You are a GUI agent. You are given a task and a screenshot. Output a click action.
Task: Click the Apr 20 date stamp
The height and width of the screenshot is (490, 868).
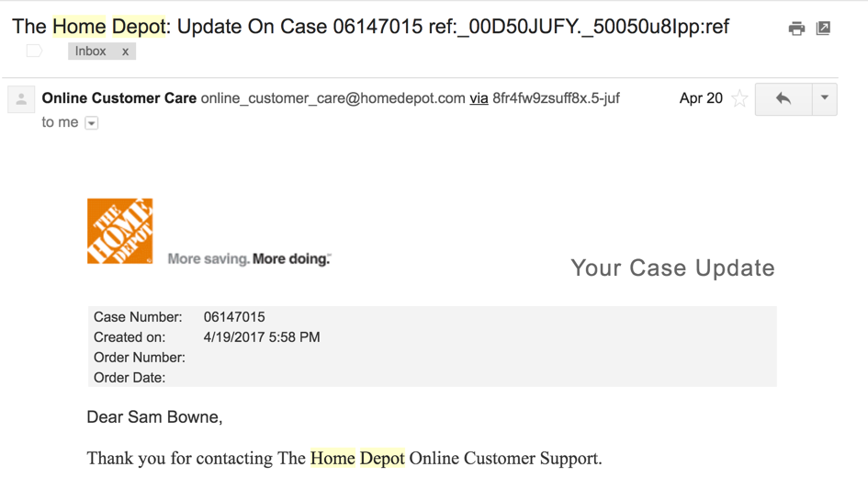[x=701, y=98]
